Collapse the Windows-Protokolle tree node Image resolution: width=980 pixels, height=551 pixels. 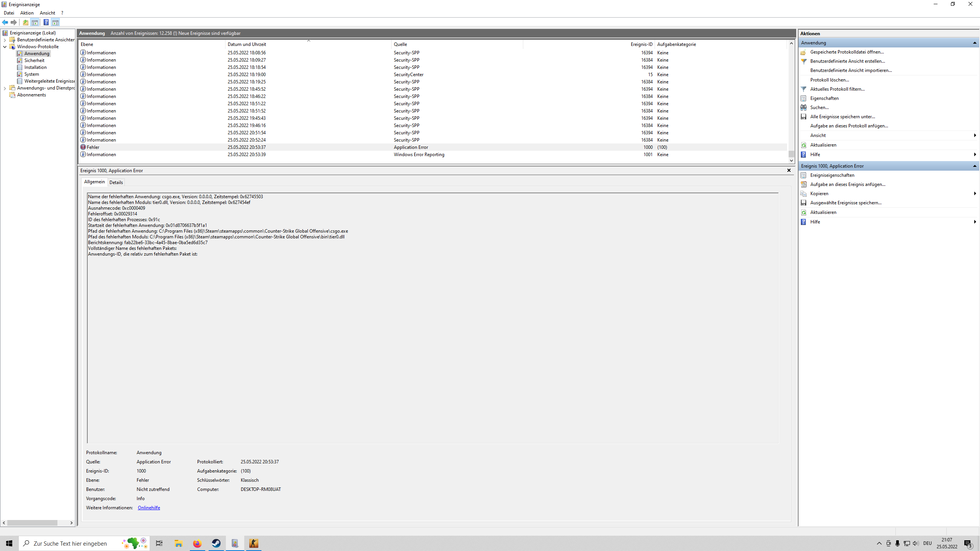click(x=5, y=47)
